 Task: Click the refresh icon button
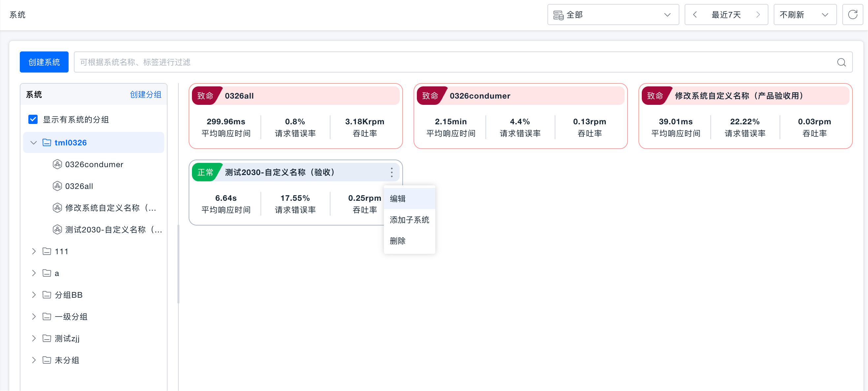pyautogui.click(x=852, y=15)
